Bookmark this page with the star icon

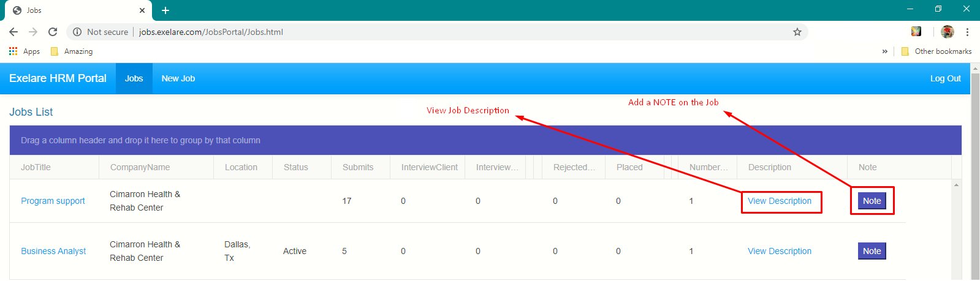pos(797,32)
